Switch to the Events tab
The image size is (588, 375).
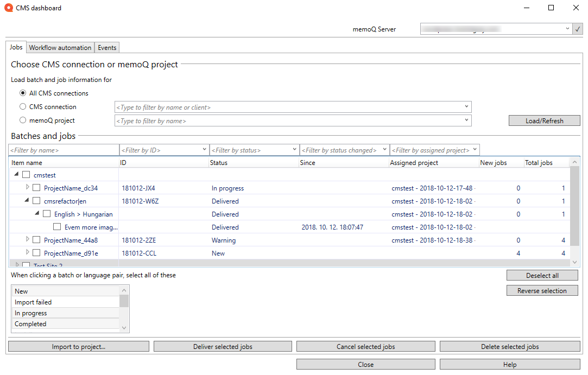tap(106, 47)
